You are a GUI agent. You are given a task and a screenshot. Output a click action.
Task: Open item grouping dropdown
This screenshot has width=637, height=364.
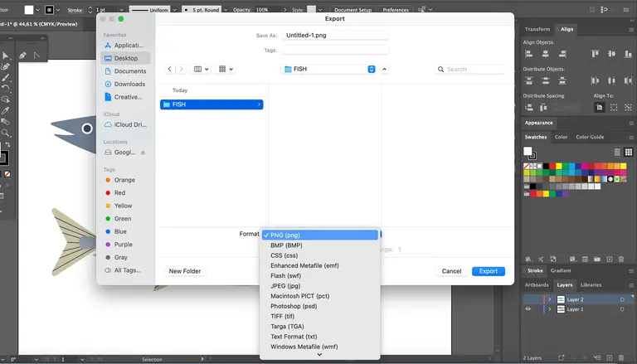coord(226,69)
